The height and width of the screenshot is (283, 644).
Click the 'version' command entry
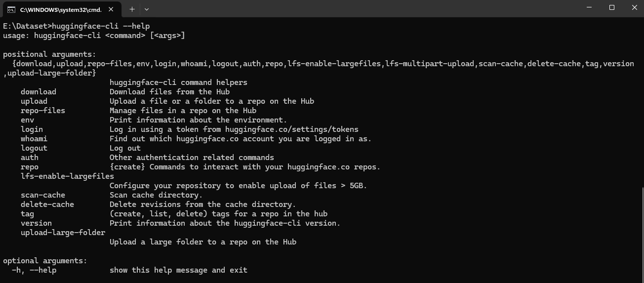36,223
